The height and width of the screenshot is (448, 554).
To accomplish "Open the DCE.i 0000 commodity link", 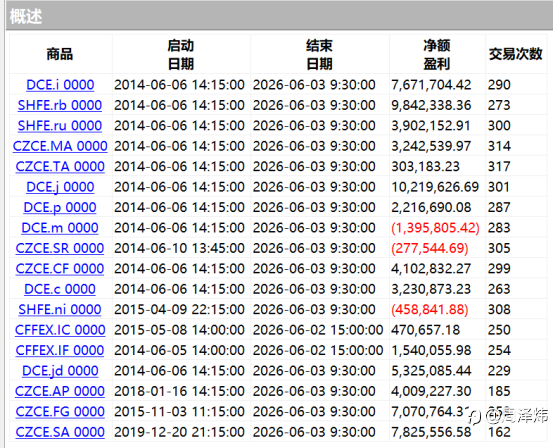I will [60, 85].
